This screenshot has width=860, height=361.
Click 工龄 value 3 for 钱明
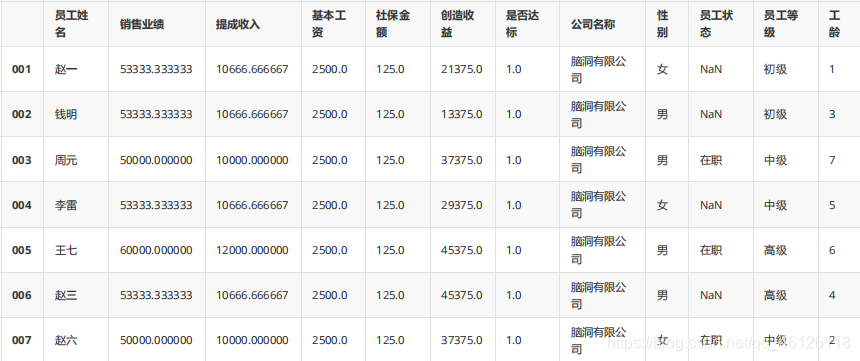coord(832,114)
